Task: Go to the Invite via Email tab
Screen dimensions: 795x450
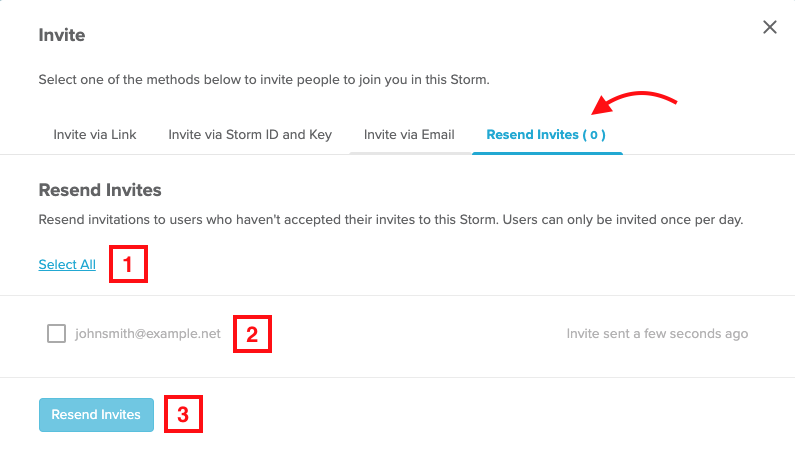Action: pos(409,135)
